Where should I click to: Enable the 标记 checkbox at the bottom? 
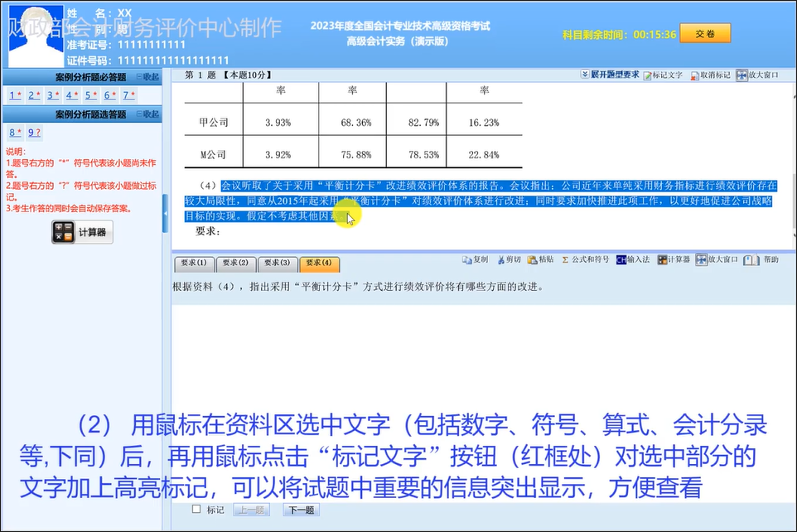196,510
